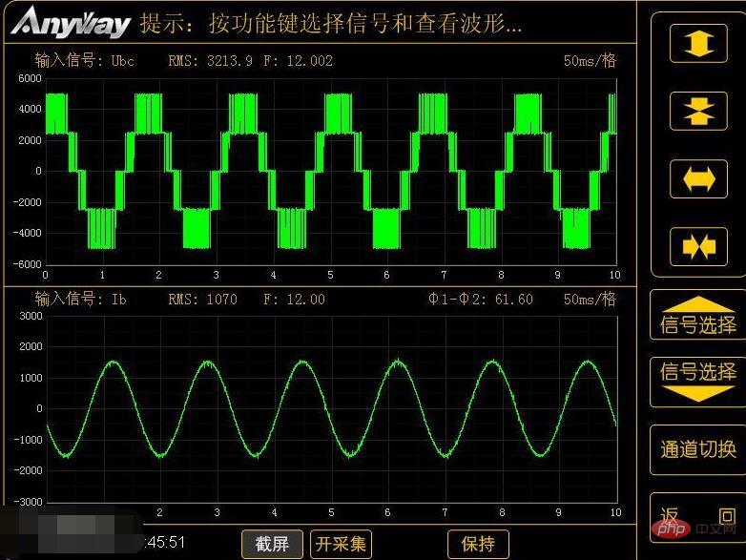Click the vertical expand arrows icon

click(698, 43)
